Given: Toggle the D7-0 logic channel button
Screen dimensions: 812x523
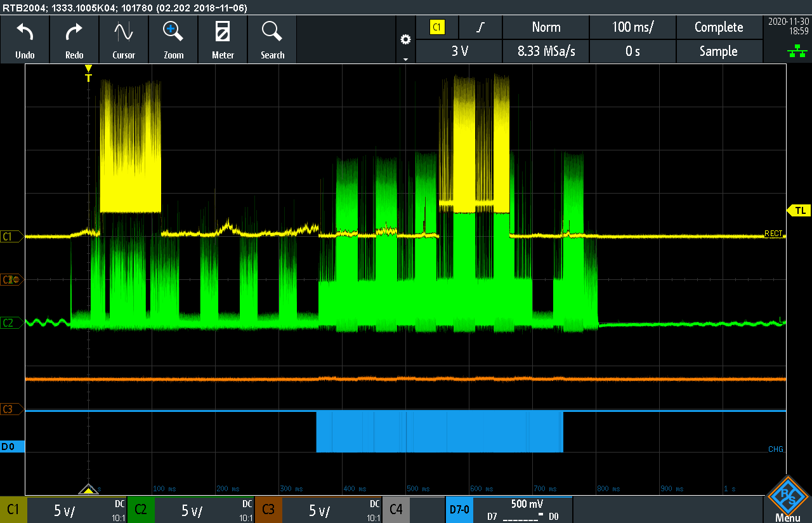Looking at the screenshot, I should [x=459, y=510].
